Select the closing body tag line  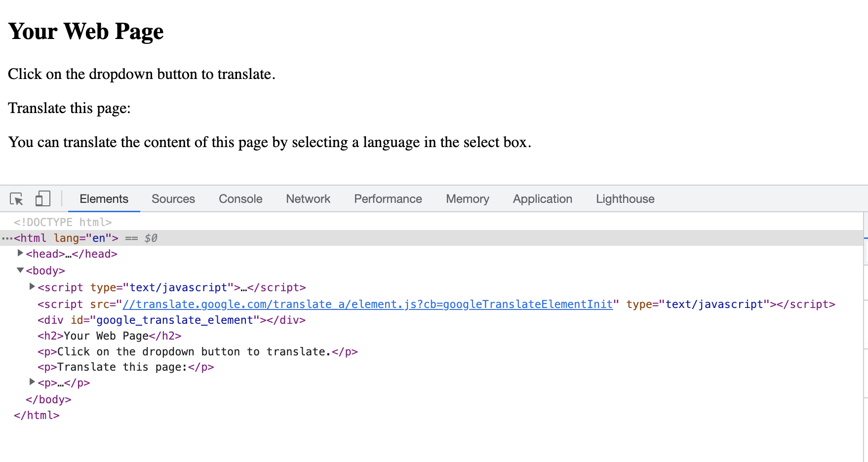click(48, 399)
